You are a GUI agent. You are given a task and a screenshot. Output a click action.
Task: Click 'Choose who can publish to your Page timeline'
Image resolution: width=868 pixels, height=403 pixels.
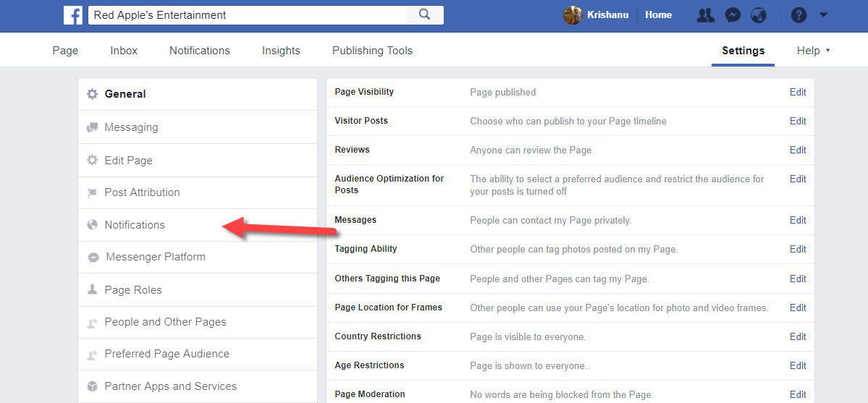coord(568,122)
